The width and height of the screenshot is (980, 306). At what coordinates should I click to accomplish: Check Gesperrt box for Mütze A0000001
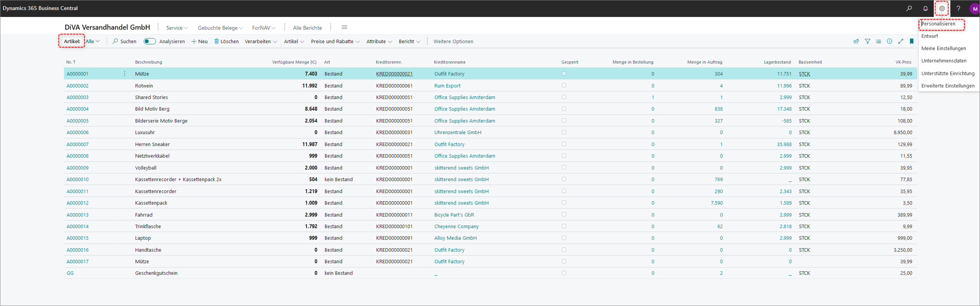click(x=564, y=73)
